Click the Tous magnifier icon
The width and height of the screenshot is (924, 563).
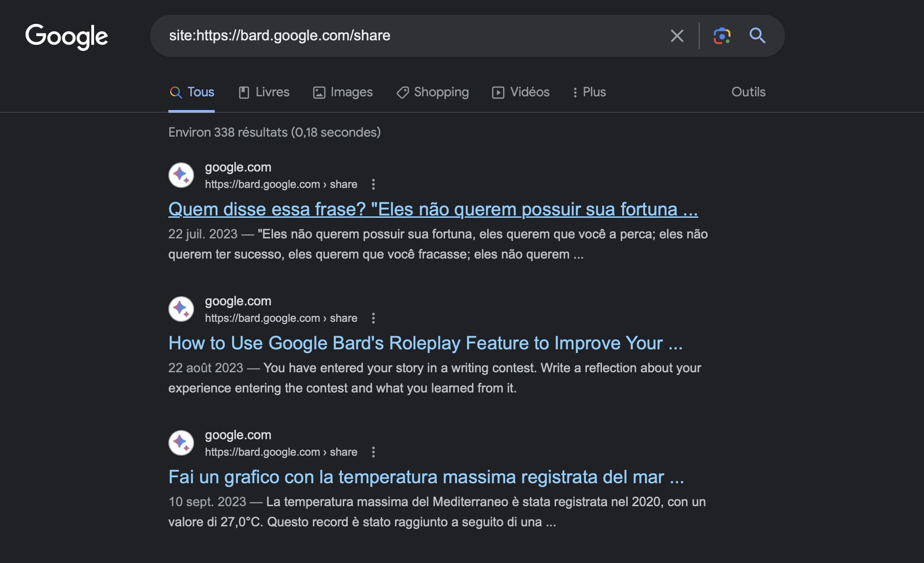176,93
